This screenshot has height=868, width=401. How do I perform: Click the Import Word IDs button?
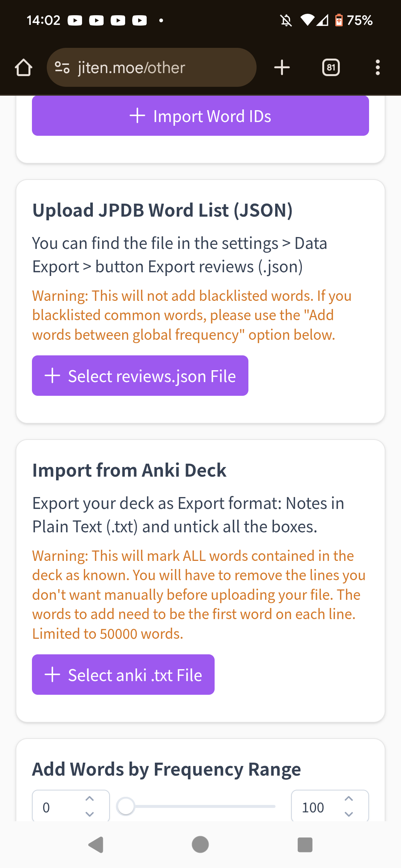pos(200,116)
